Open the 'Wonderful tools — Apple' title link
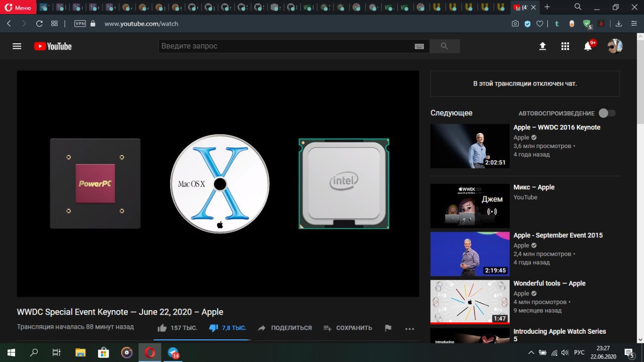This screenshot has height=362, width=644. pyautogui.click(x=549, y=283)
